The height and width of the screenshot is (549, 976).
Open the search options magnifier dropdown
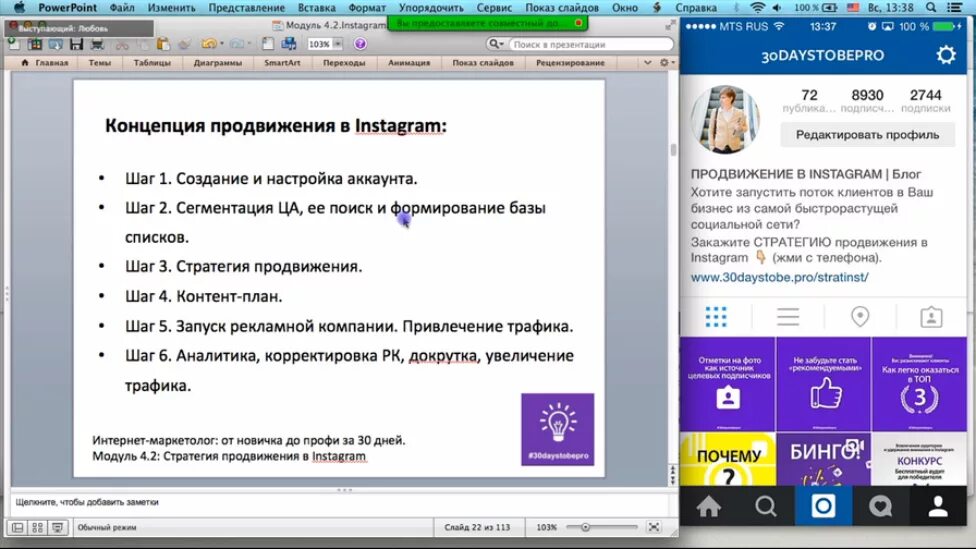496,44
